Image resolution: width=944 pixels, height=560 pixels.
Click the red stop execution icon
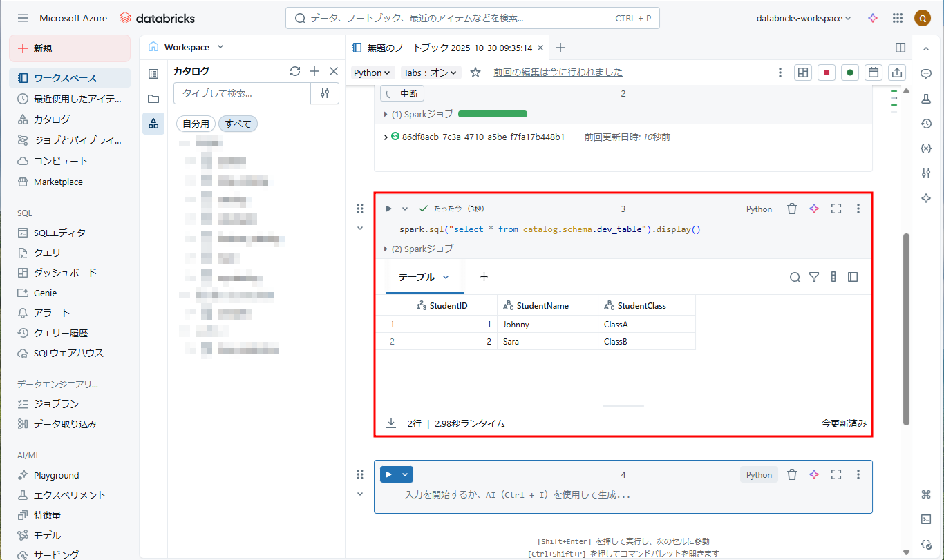[x=826, y=73]
